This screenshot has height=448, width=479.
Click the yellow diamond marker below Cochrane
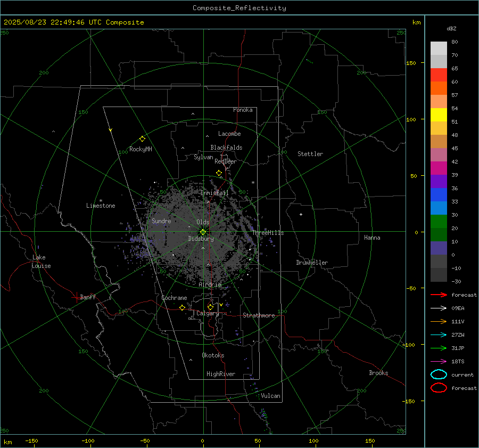pyautogui.click(x=183, y=307)
